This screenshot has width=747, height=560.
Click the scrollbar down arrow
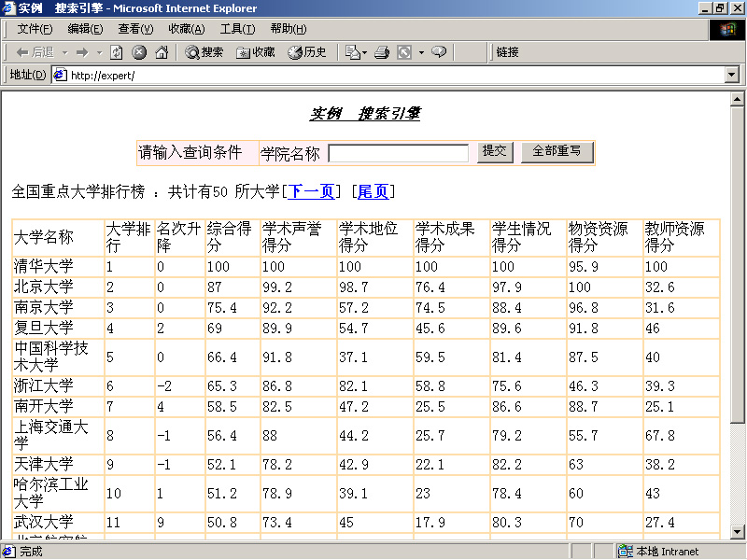point(737,531)
